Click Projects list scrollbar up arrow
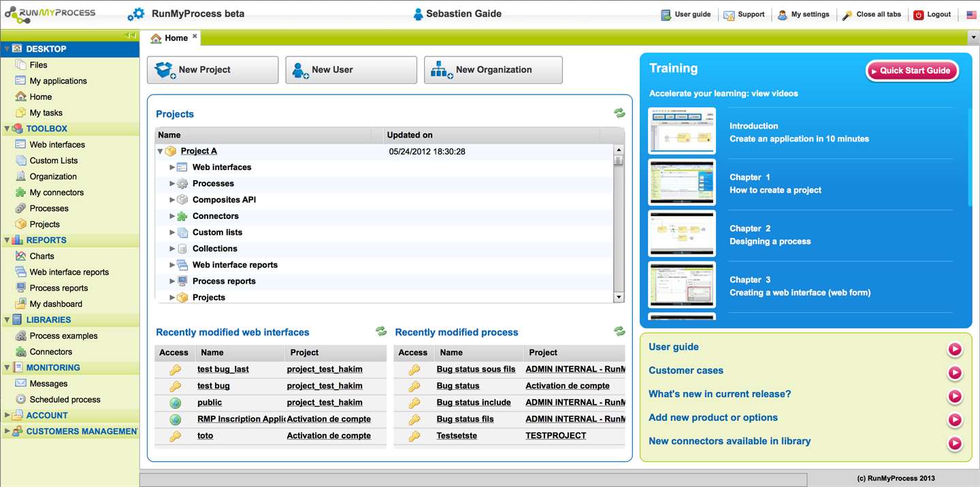The image size is (980, 487). 619,150
